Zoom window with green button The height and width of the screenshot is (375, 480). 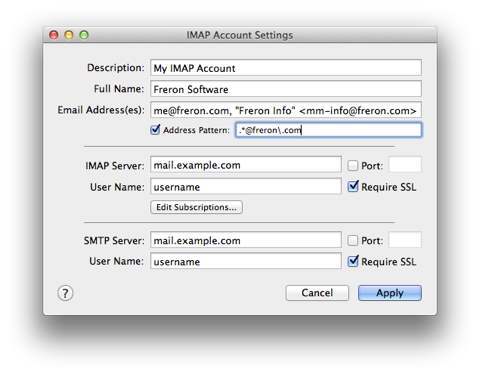coord(84,35)
